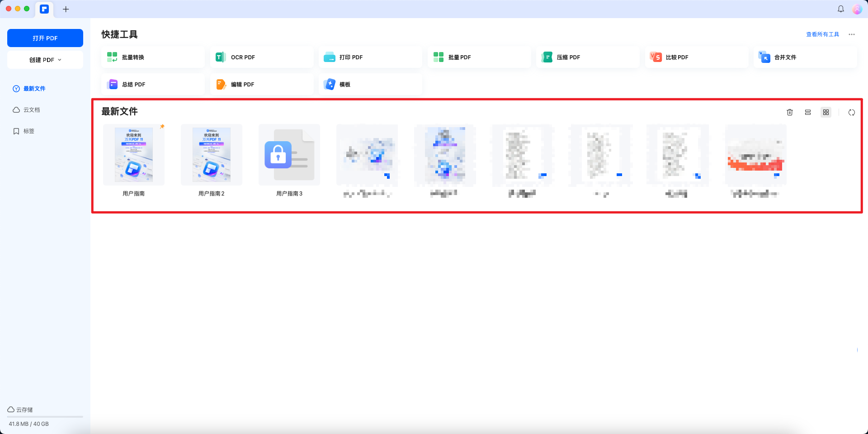
Task: Open more options ellipsis beside 查看所有工具
Action: coord(851,34)
